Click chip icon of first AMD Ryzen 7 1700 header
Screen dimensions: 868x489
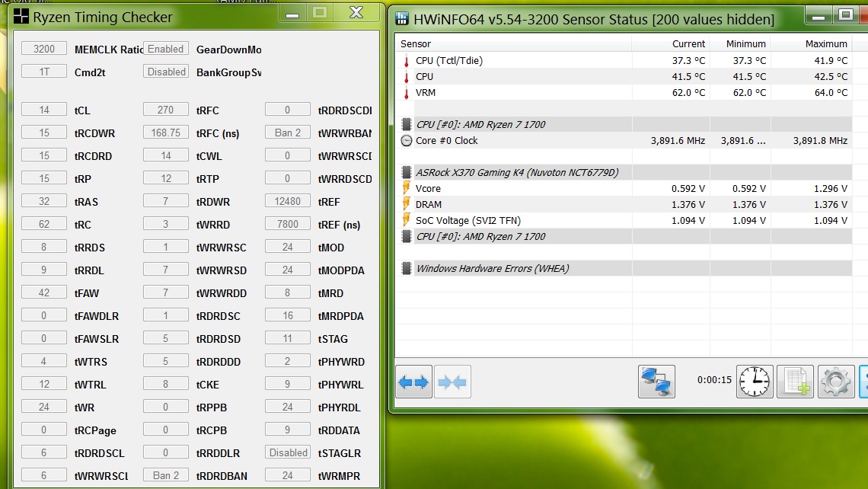click(407, 125)
